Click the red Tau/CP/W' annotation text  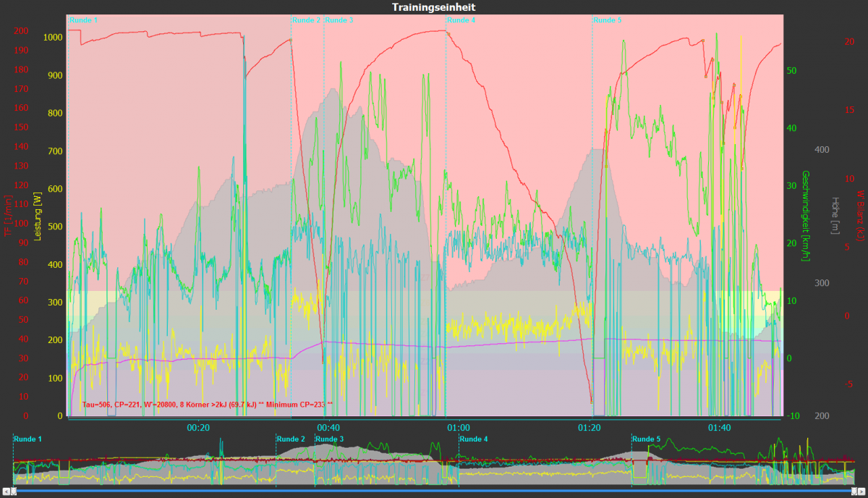pyautogui.click(x=208, y=405)
